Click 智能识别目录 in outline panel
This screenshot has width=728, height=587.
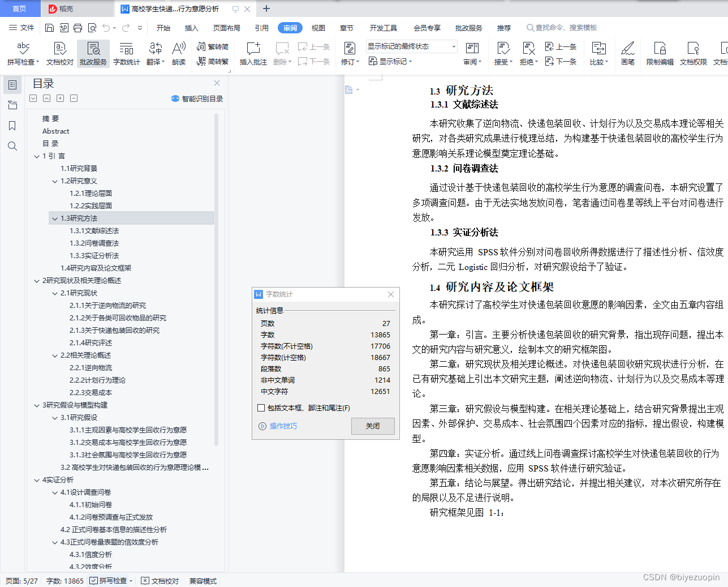[x=197, y=98]
